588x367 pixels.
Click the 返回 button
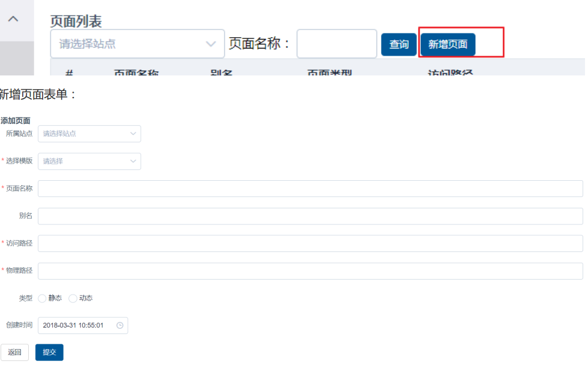coord(14,353)
